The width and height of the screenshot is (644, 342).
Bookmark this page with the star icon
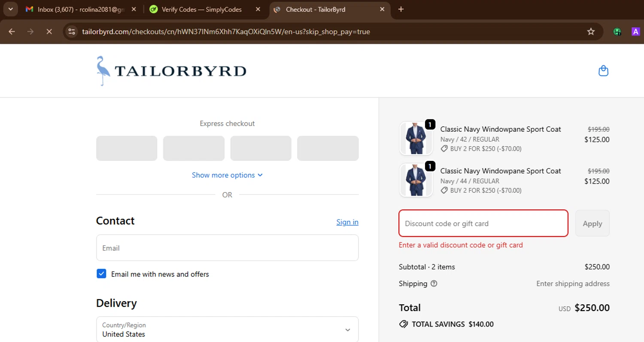(591, 31)
